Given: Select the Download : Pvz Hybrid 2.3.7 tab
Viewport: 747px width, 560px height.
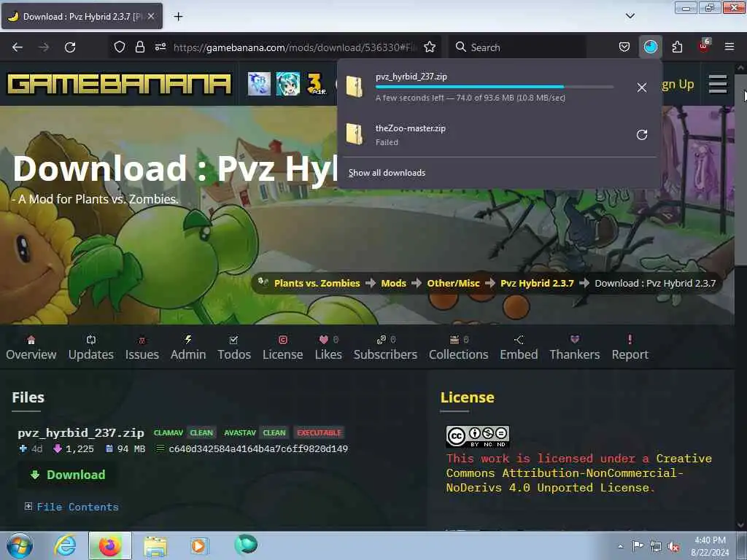Looking at the screenshot, I should pos(82,16).
